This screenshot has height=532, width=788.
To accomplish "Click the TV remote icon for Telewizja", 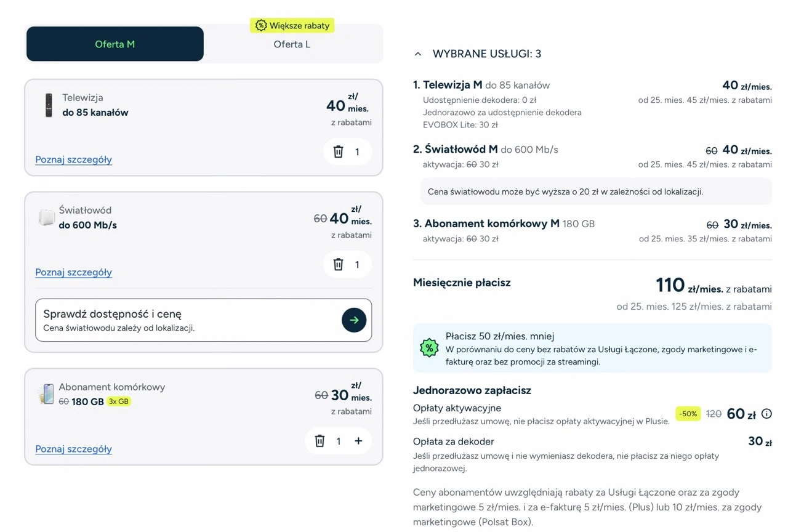I will point(49,105).
